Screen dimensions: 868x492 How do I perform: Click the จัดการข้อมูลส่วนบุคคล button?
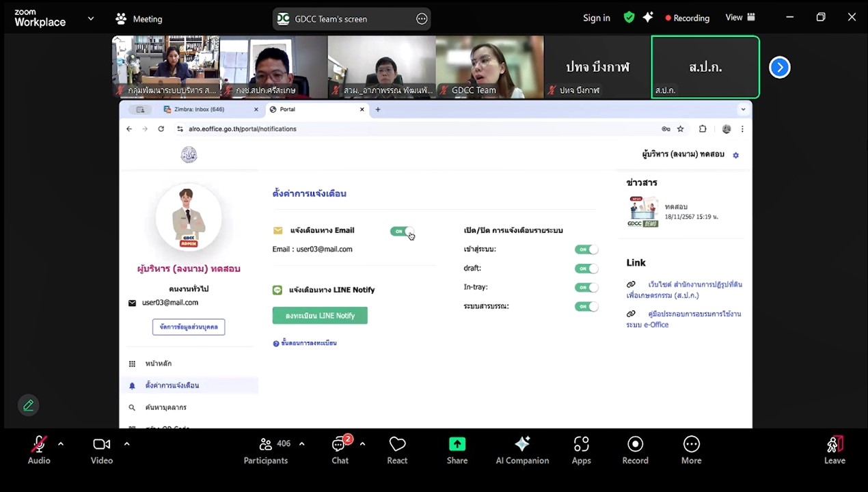[x=189, y=327]
